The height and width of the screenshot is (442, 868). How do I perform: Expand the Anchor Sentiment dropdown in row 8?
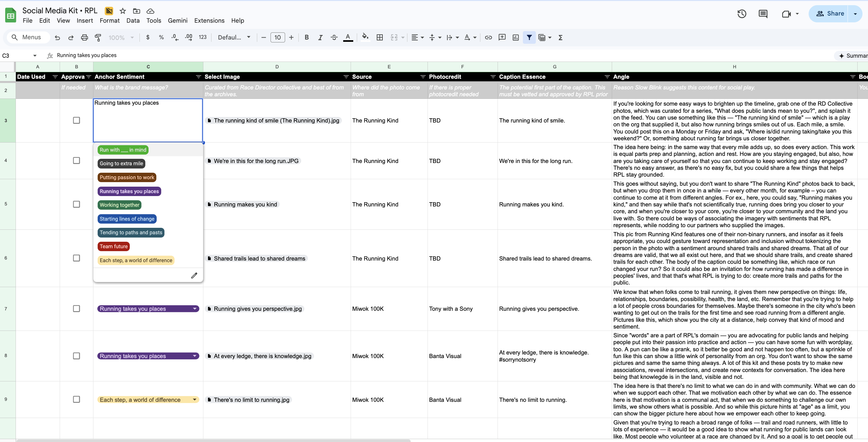(194, 356)
